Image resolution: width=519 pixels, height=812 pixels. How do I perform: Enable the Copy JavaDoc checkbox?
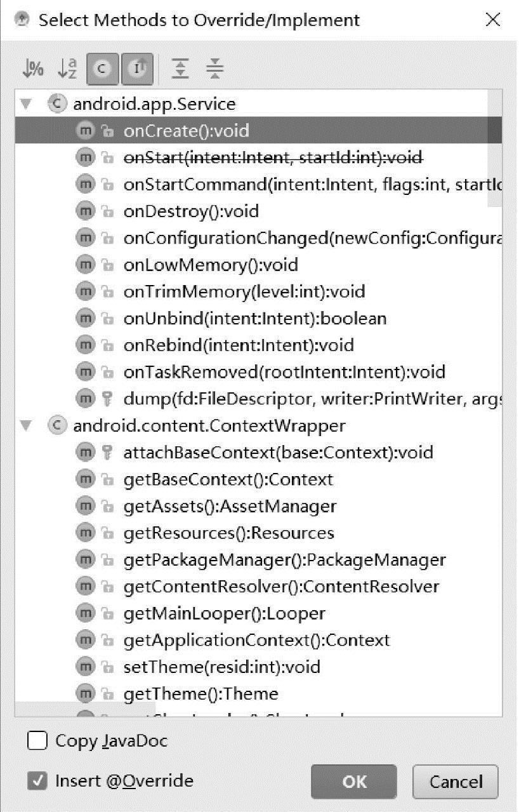pos(37,741)
